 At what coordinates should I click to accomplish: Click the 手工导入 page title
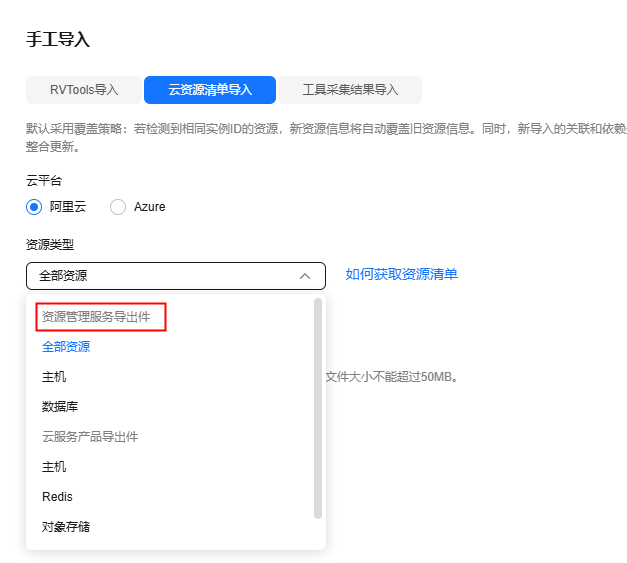coord(57,40)
